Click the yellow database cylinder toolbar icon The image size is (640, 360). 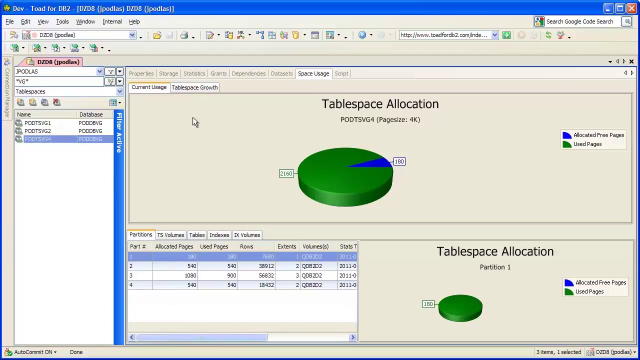(296, 36)
